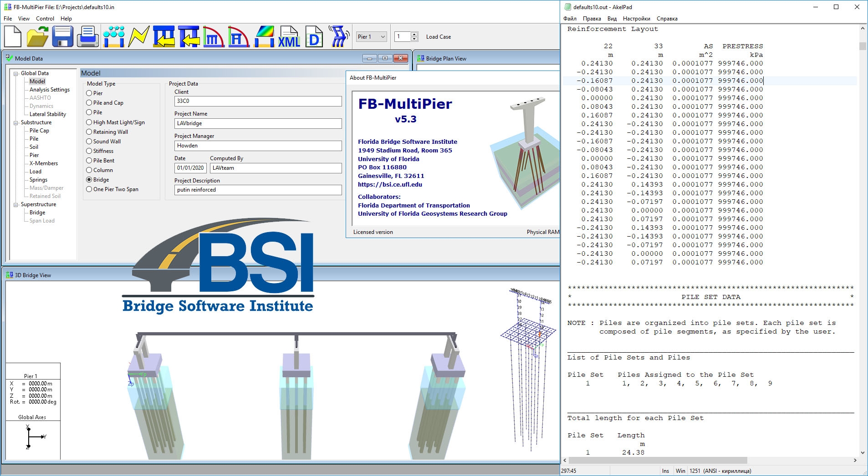Click the Date input field
The height and width of the screenshot is (476, 868).
pyautogui.click(x=190, y=168)
